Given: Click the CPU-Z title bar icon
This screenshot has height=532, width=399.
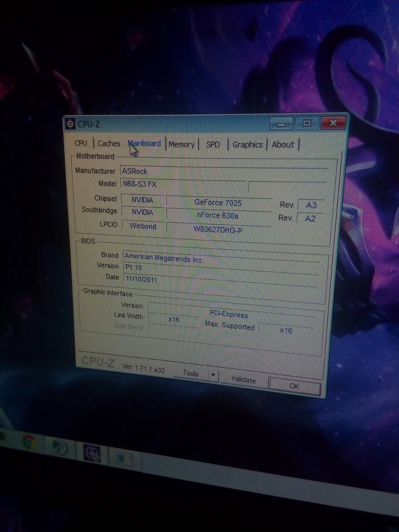Looking at the screenshot, I should (x=70, y=123).
